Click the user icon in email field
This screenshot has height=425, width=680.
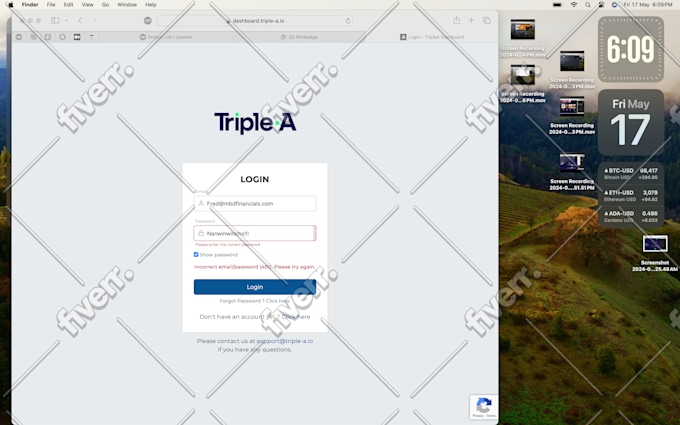point(201,203)
